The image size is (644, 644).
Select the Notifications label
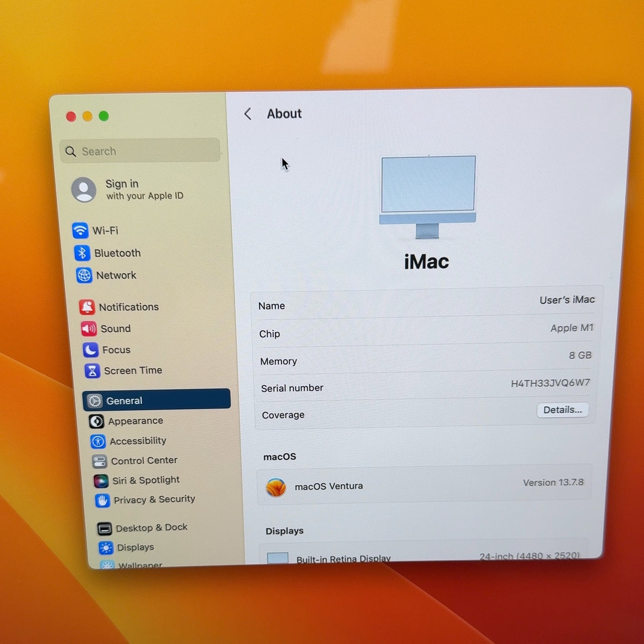(x=129, y=307)
